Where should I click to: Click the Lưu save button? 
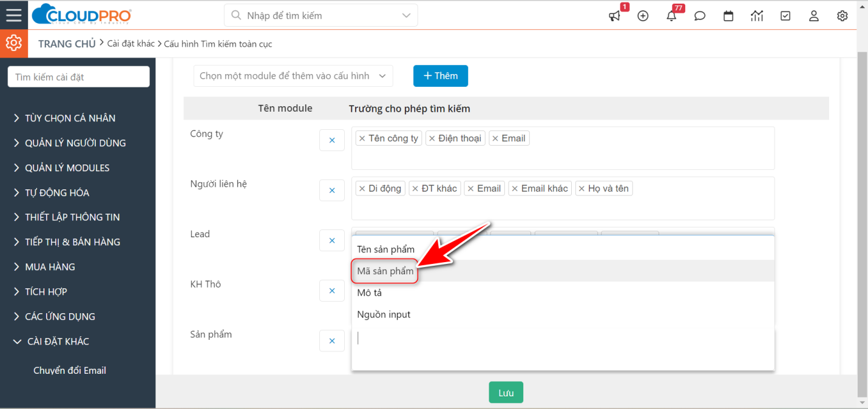[506, 393]
